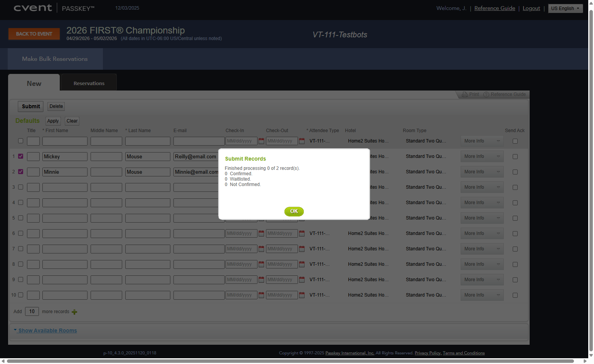Click the Apply defaults button
Image resolution: width=594 pixels, height=364 pixels.
click(x=53, y=121)
